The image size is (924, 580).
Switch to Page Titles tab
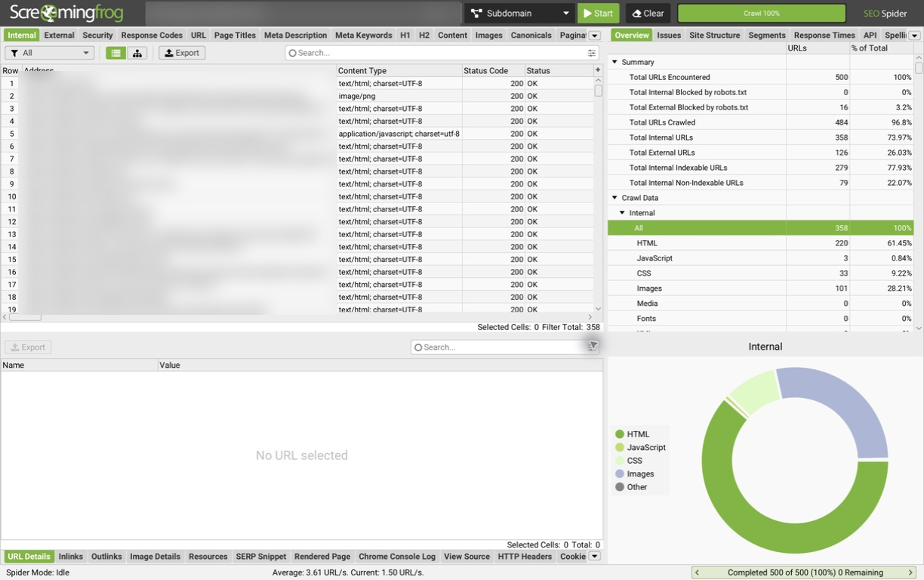point(235,35)
